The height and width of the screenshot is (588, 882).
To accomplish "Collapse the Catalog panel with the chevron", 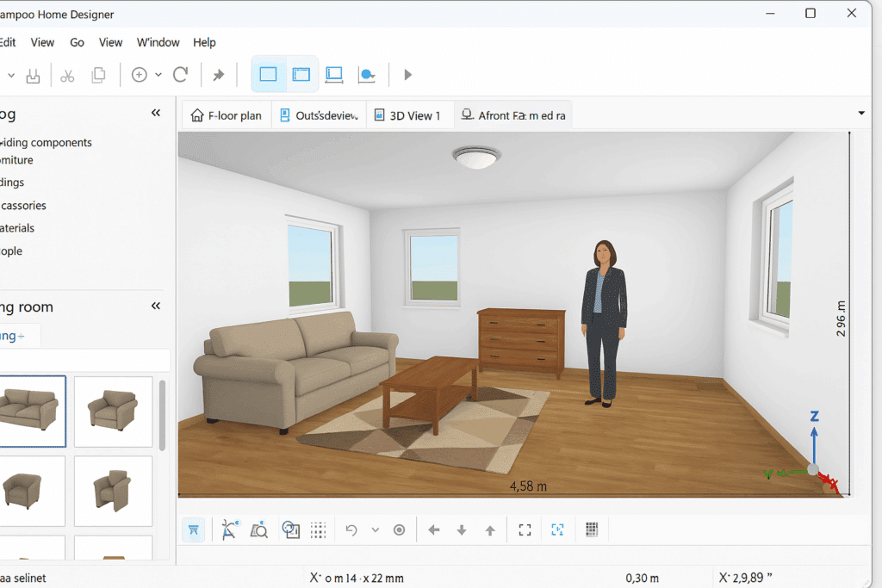I will [156, 112].
